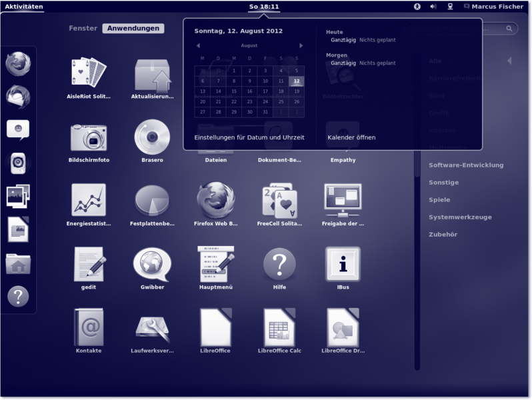
Task: Go to the previous month in the calendar
Action: pyautogui.click(x=198, y=46)
